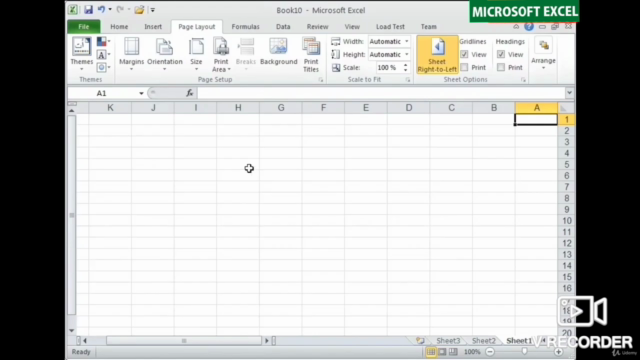The width and height of the screenshot is (640, 360).
Task: Switch to the Load Test tab
Action: [390, 27]
